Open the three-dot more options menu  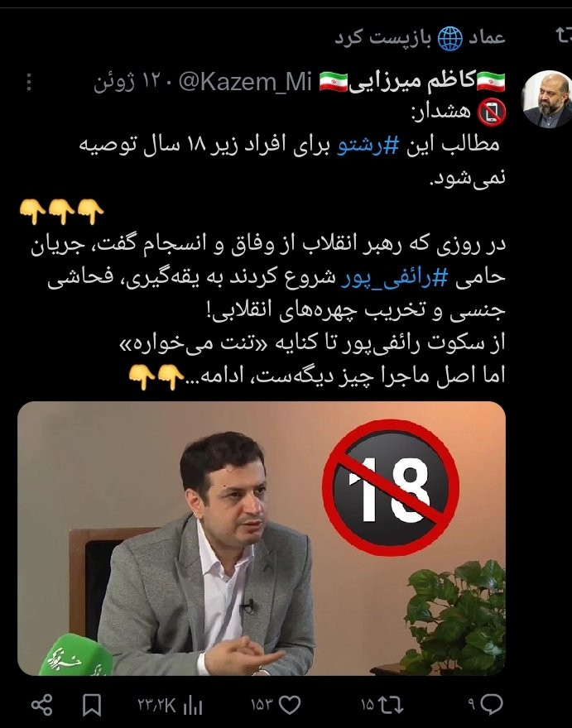tap(29, 82)
